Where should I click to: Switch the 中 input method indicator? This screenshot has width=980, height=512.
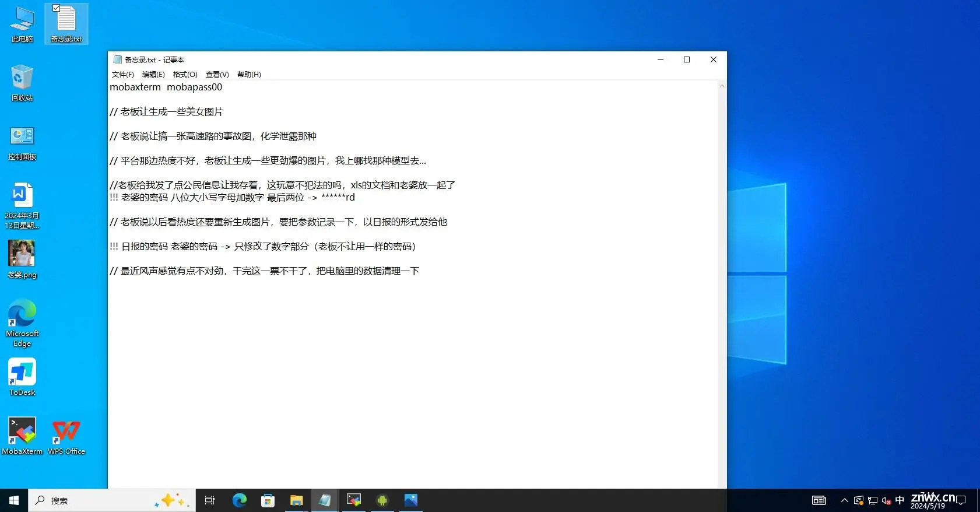click(x=900, y=500)
